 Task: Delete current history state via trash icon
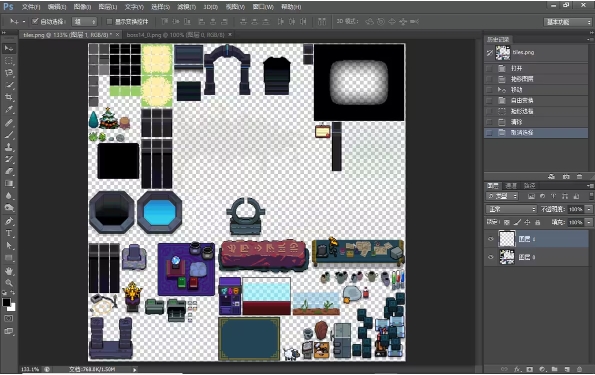pos(579,176)
